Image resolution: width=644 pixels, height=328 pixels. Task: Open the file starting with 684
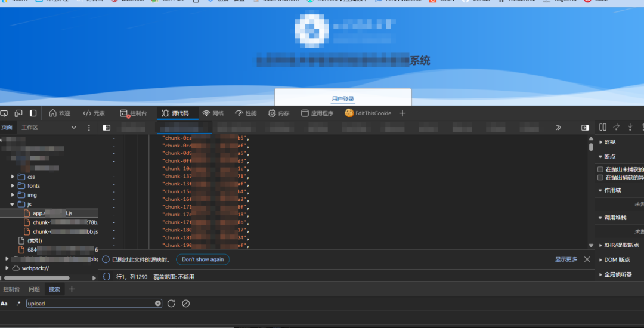tap(57, 250)
